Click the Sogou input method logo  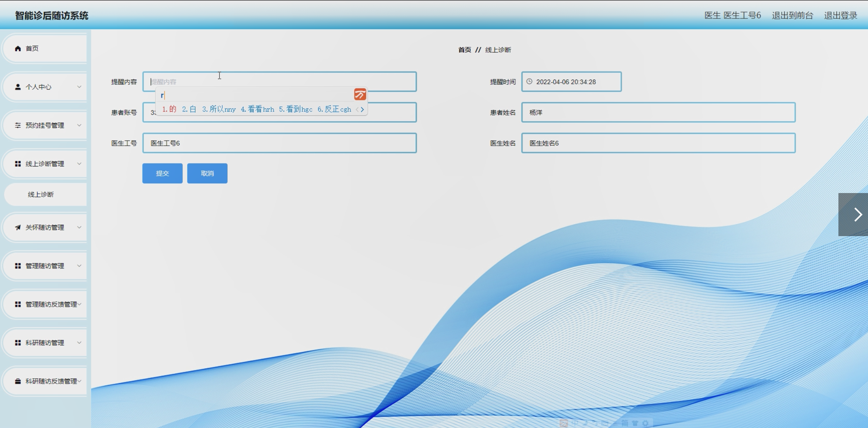[x=360, y=94]
